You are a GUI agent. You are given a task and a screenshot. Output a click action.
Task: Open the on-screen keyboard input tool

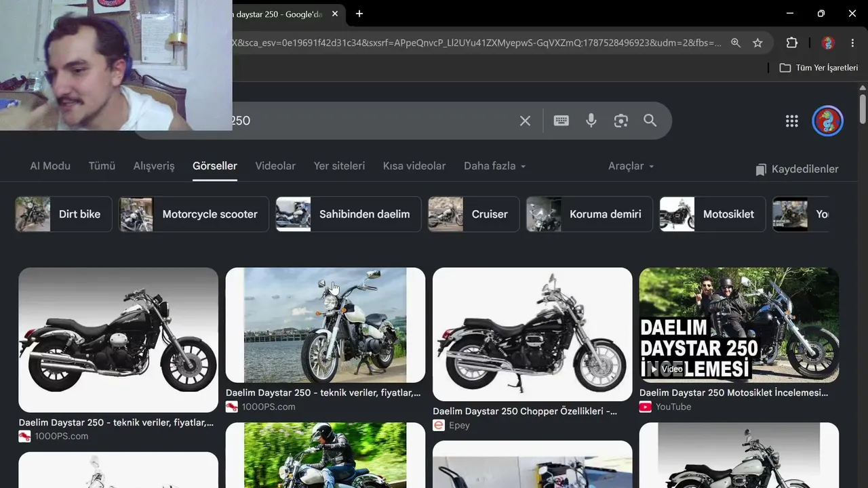coord(561,121)
